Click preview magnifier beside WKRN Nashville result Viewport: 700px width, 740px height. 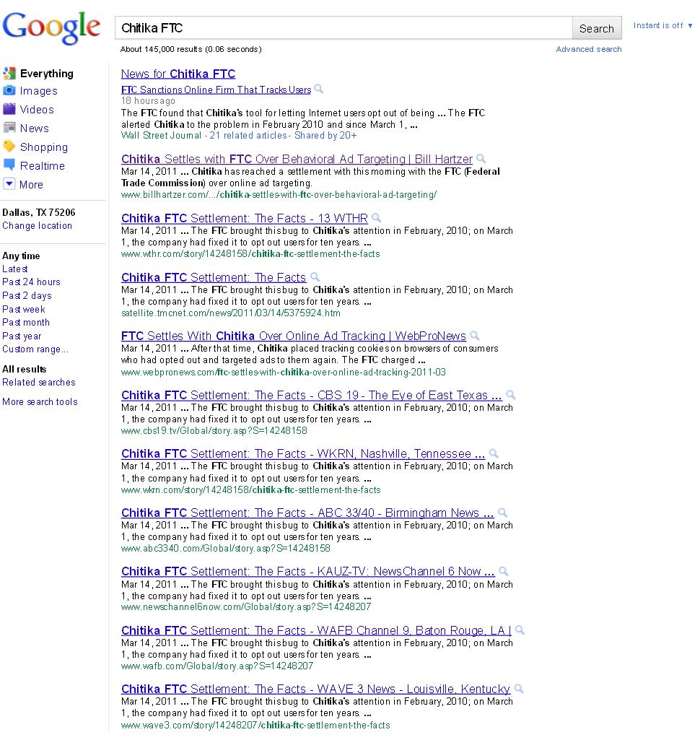[494, 453]
